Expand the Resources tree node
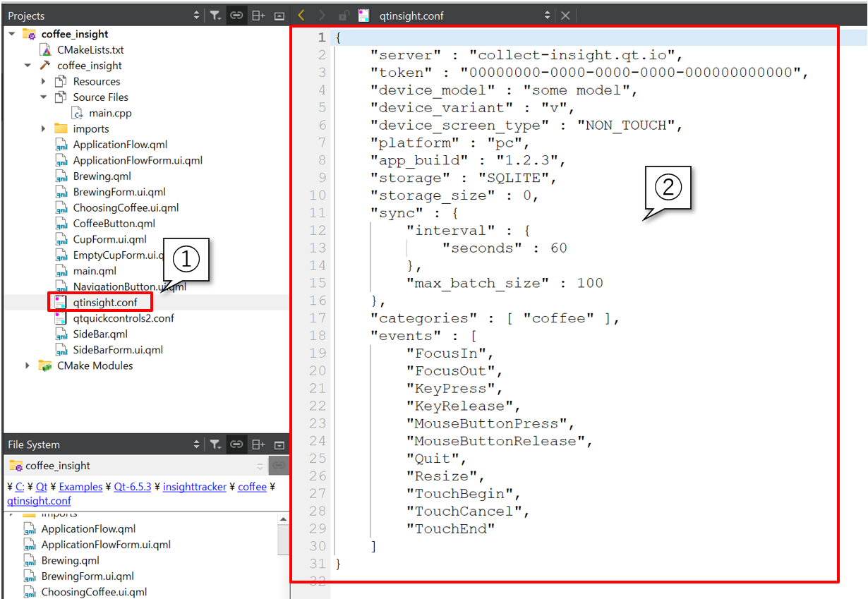 click(44, 82)
